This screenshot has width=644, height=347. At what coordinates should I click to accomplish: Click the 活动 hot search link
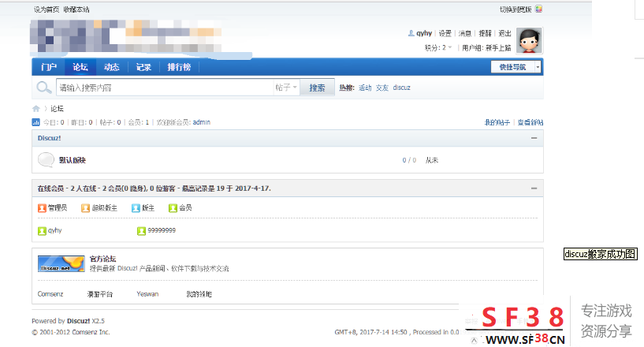pyautogui.click(x=365, y=88)
